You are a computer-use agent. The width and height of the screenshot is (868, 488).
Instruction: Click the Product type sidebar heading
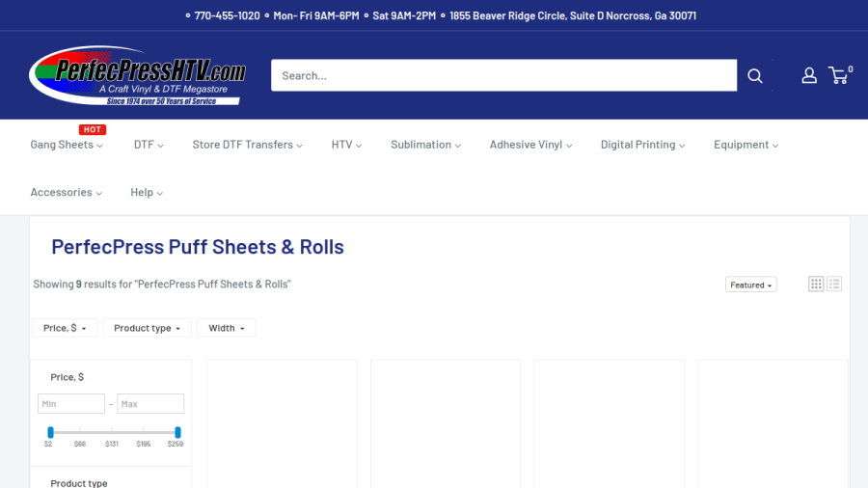[79, 483]
